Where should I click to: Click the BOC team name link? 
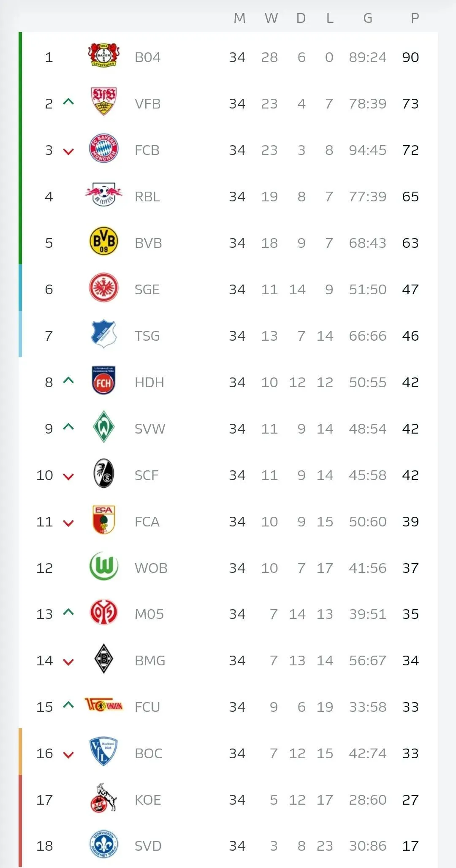[149, 754]
